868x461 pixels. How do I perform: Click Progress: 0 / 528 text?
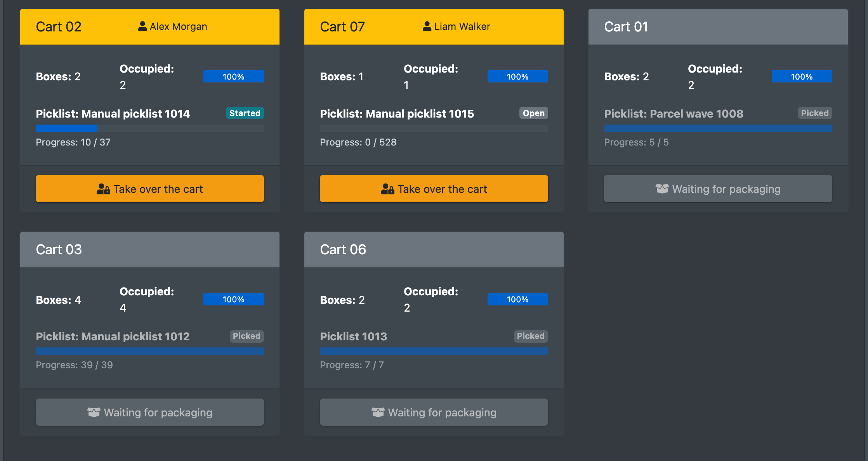pyautogui.click(x=358, y=142)
